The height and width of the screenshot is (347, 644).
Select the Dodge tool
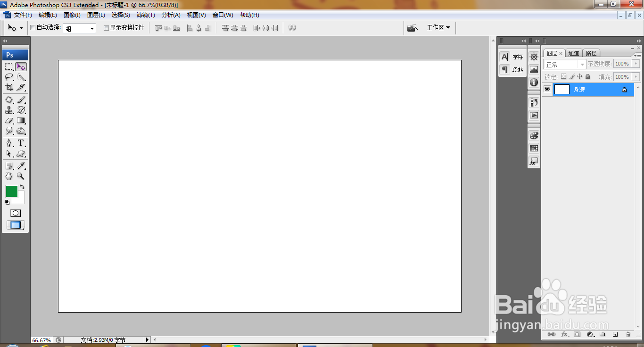click(21, 131)
